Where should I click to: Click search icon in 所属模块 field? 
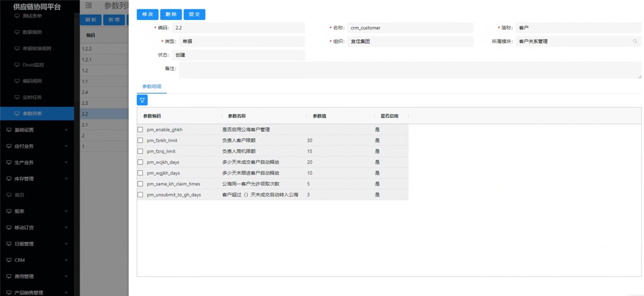click(635, 41)
